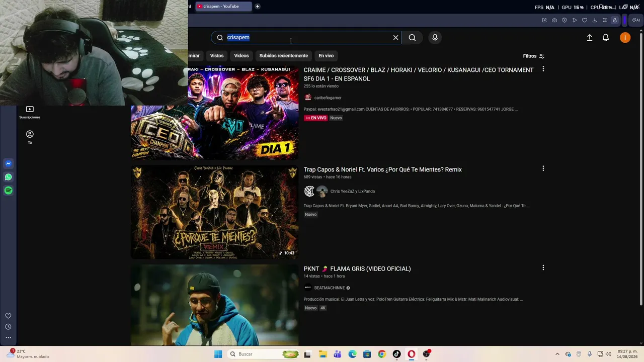
Task: Open the orange account avatar menu
Action: pyautogui.click(x=625, y=38)
